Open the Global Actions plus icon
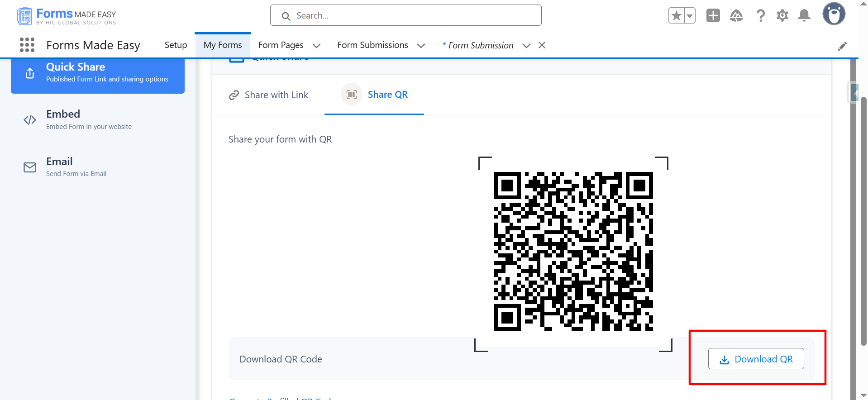The width and height of the screenshot is (868, 400). point(713,16)
